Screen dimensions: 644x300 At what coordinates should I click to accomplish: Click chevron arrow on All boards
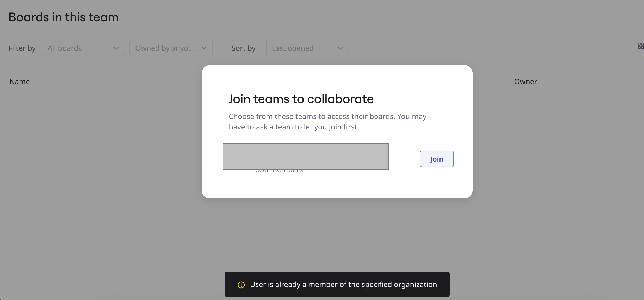(116, 48)
